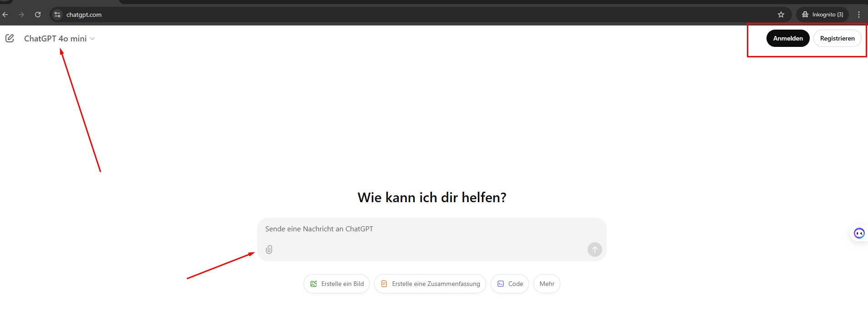Screen dimensions: 868x311
Task: Choose 'Erstelle eine Zusammenfassung' suggestion
Action: [430, 284]
